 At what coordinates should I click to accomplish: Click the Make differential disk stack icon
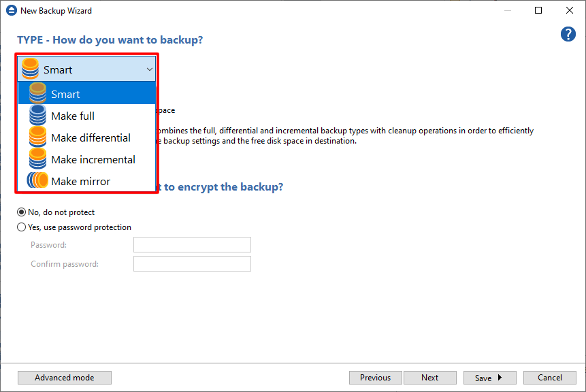click(x=38, y=137)
